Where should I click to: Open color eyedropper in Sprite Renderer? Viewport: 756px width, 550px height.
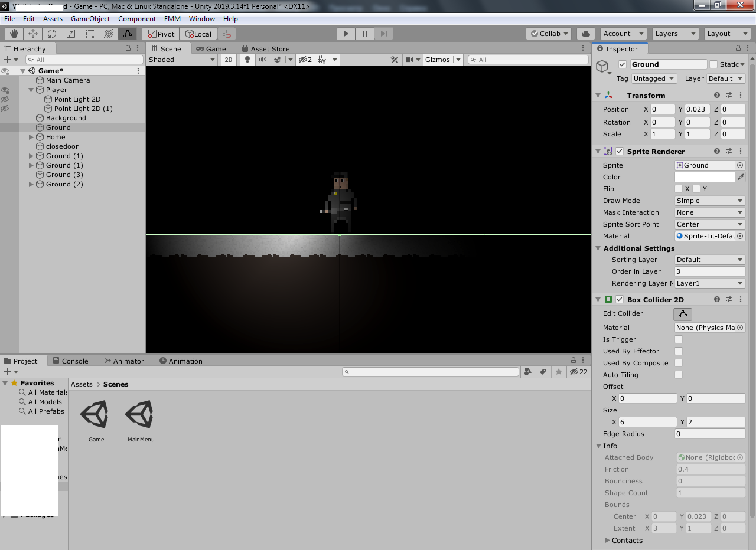point(741,177)
